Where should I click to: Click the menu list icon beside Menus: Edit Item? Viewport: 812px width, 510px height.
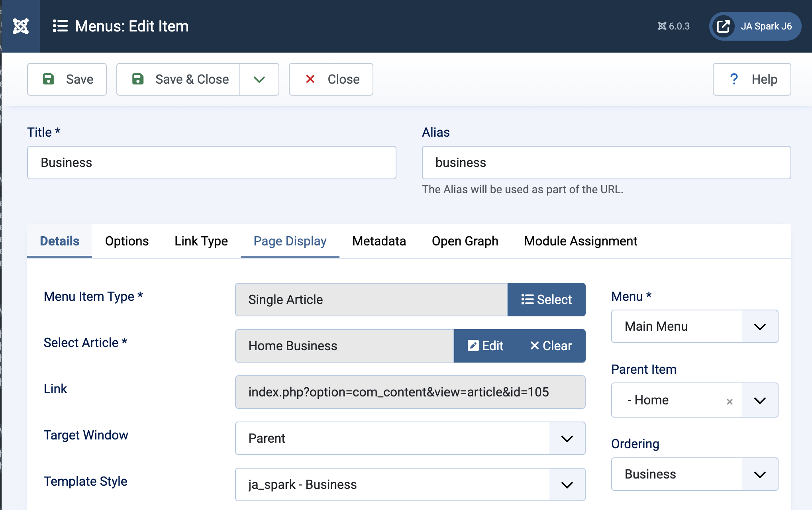pyautogui.click(x=60, y=26)
